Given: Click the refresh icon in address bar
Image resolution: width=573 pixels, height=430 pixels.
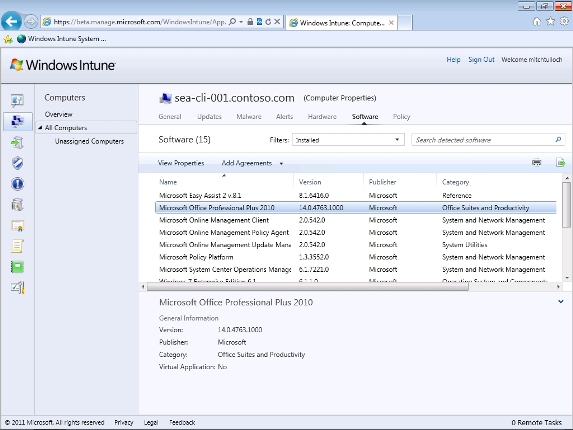Looking at the screenshot, I should [x=268, y=22].
